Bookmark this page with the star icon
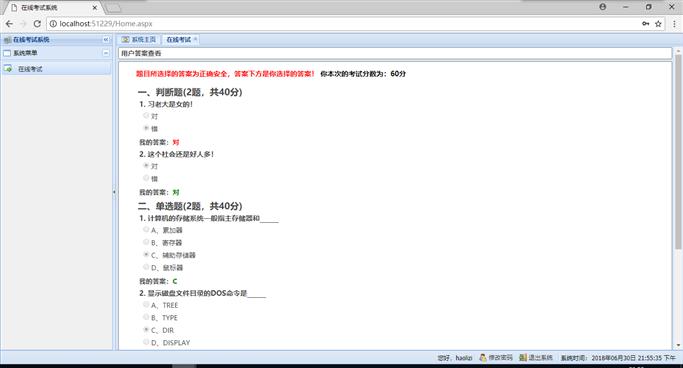683x368 pixels. [658, 24]
